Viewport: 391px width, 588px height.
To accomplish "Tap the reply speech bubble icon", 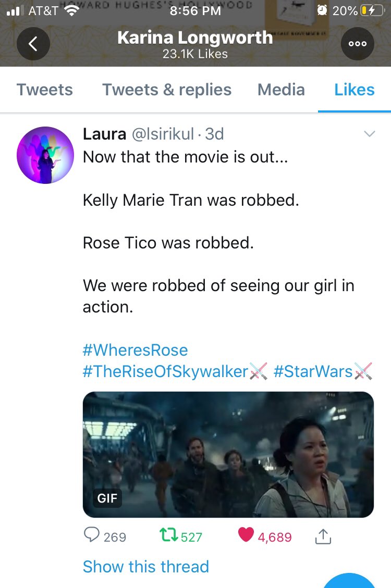I will 92,536.
